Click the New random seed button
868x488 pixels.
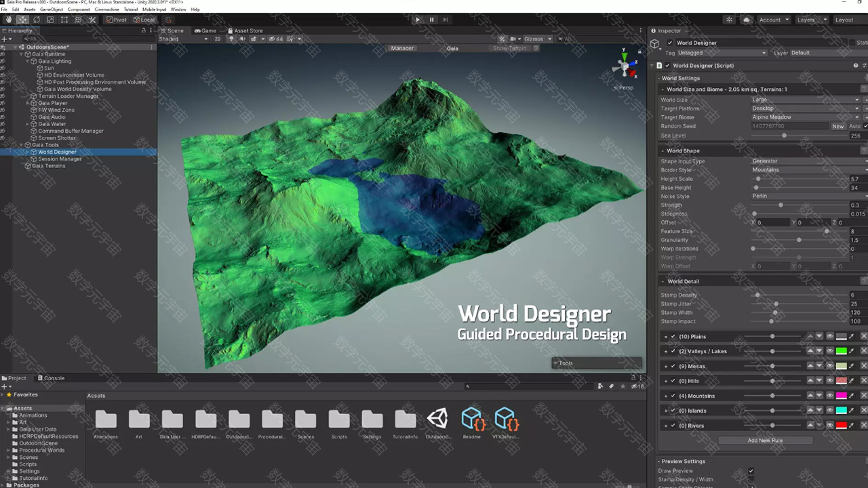(838, 126)
